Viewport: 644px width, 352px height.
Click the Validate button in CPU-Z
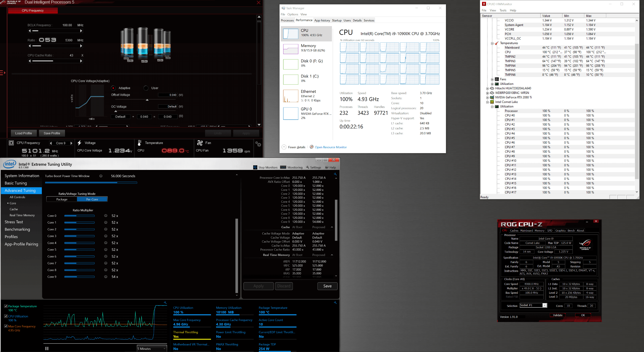(x=557, y=315)
